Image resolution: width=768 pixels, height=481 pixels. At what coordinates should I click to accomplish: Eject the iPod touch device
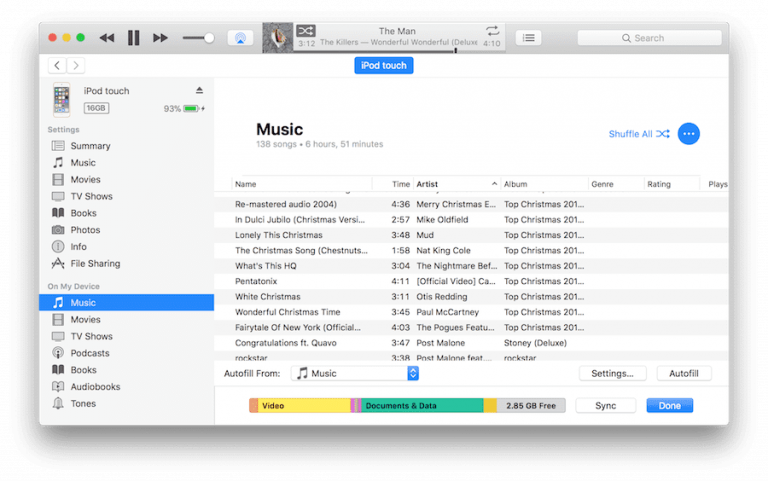[199, 90]
